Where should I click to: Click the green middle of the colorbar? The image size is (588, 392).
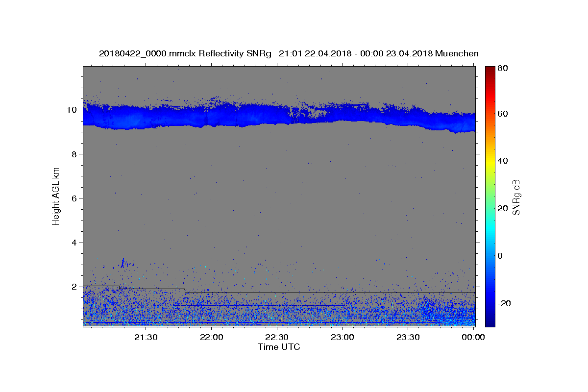[490, 196]
